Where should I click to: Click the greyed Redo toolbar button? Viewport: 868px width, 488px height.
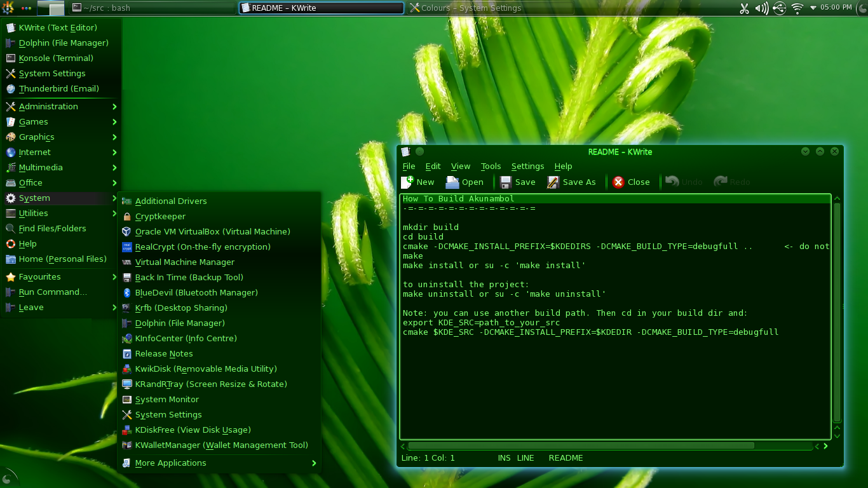coord(732,182)
